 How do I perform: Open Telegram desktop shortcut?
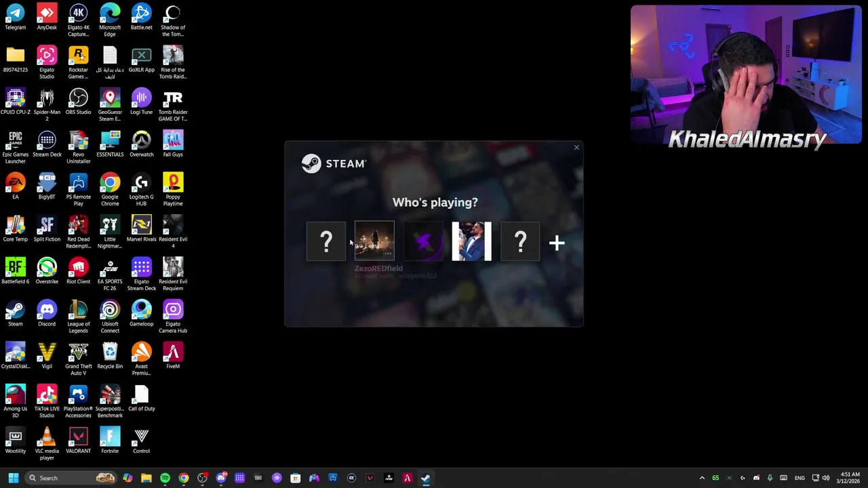click(x=15, y=18)
